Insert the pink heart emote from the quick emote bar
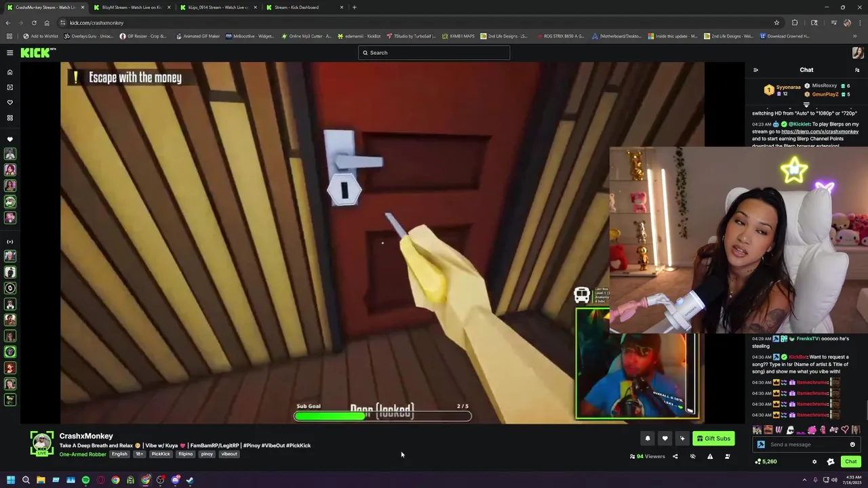Screen dimensions: 868x488 pos(844,430)
